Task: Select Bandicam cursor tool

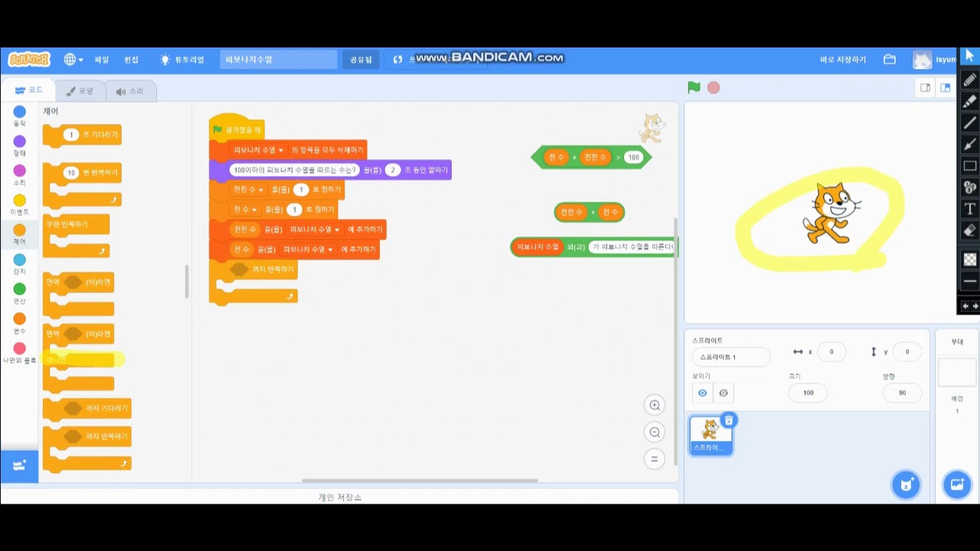Action: tap(969, 57)
